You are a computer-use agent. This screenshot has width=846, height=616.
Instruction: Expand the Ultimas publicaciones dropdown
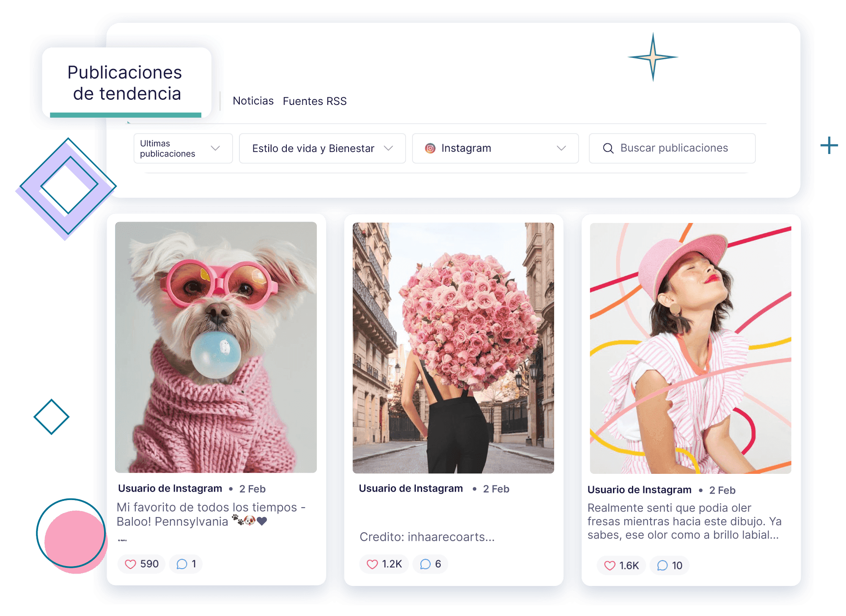(215, 148)
